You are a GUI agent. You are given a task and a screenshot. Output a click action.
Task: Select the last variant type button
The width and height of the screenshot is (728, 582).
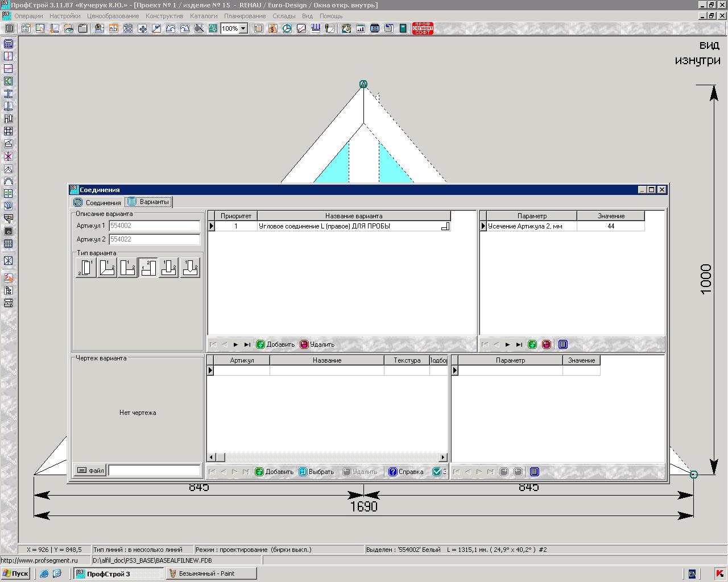tap(190, 268)
